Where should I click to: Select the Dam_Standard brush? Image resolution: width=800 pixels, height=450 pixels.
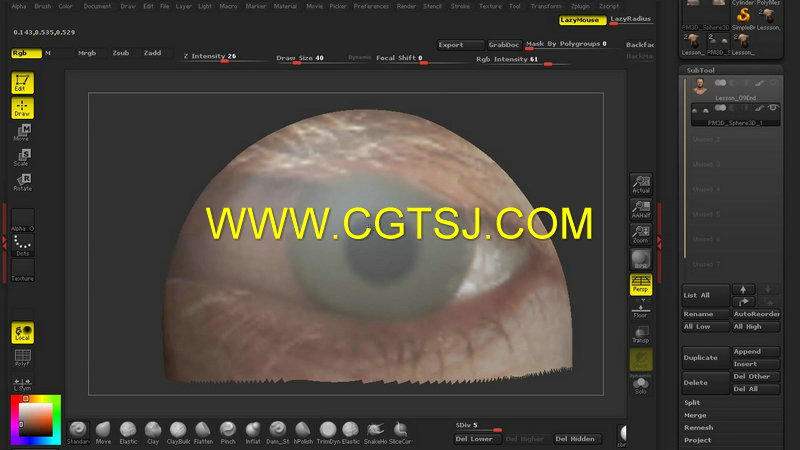[x=278, y=433]
